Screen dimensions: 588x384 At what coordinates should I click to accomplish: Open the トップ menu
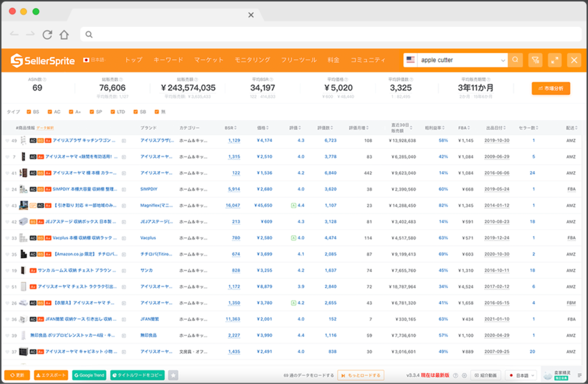coord(134,60)
